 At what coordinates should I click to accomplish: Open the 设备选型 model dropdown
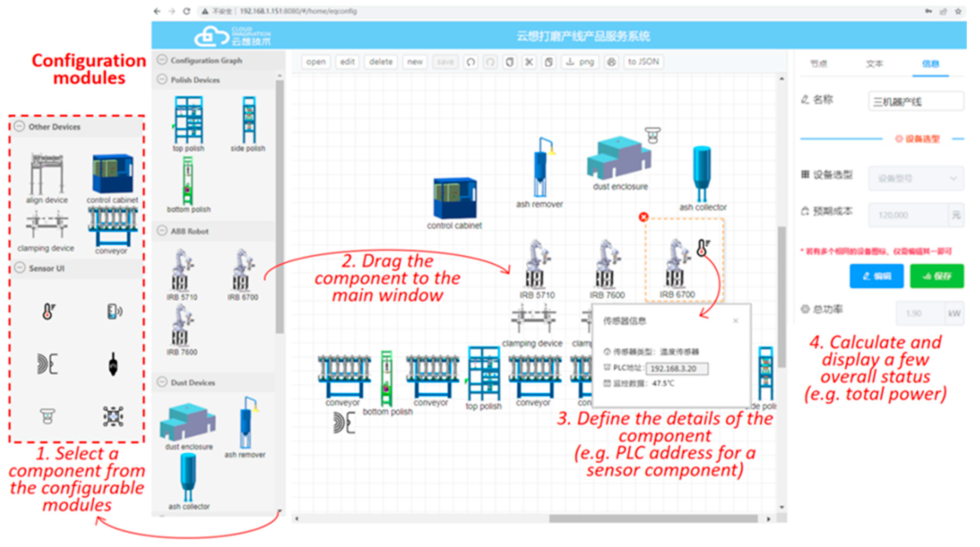click(x=916, y=178)
